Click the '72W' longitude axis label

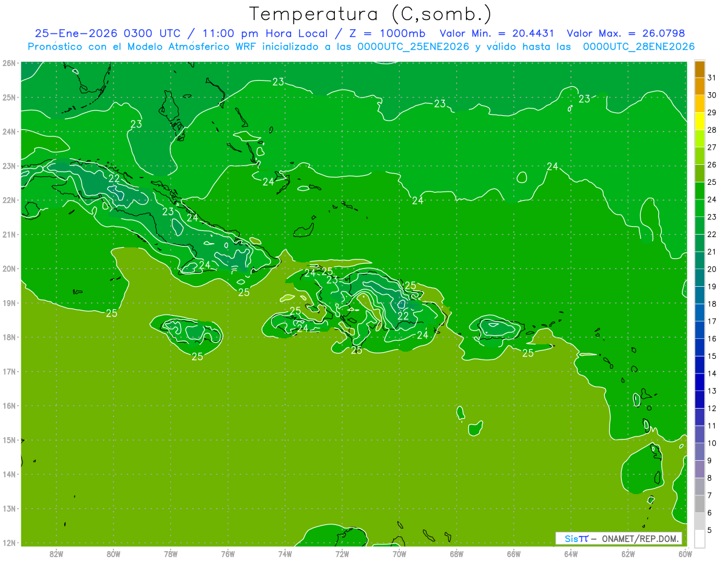[342, 554]
